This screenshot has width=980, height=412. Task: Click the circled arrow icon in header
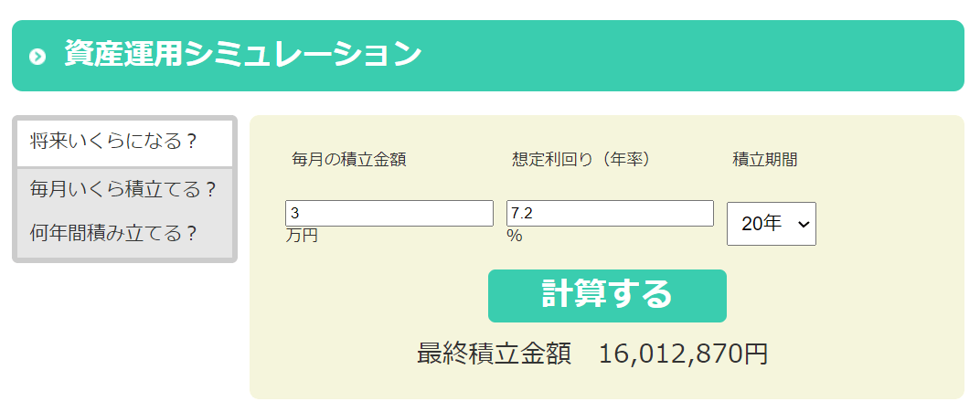[37, 57]
